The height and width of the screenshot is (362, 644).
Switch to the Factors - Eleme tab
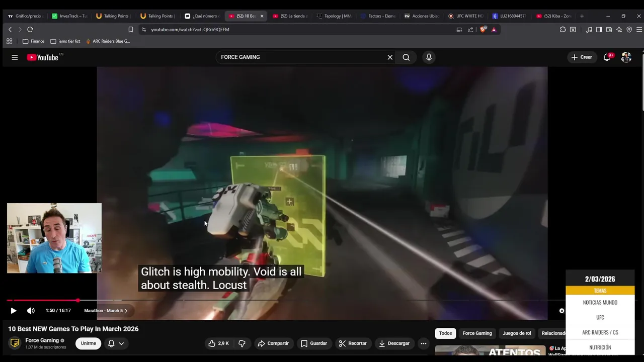click(378, 16)
